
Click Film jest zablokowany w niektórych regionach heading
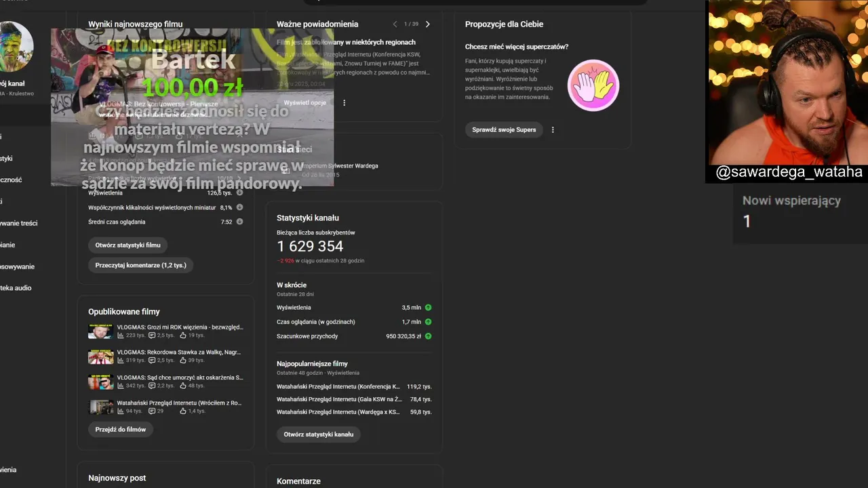[x=346, y=42]
